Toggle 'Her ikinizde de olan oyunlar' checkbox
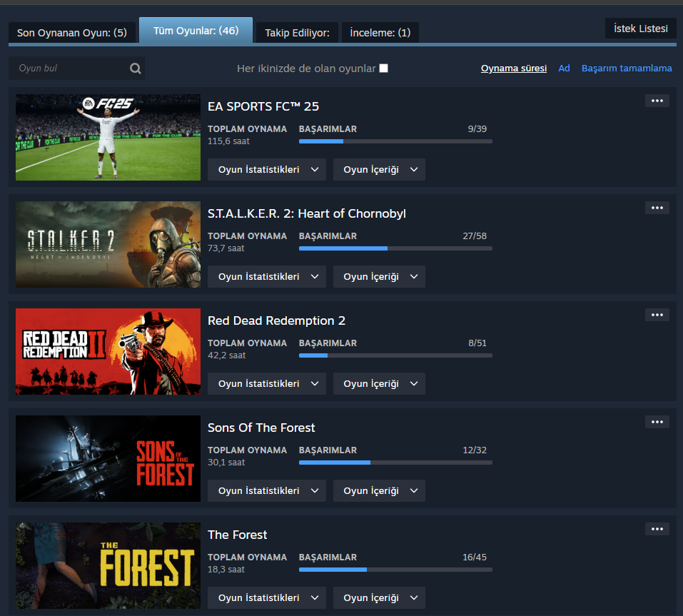The image size is (683, 616). coord(383,69)
